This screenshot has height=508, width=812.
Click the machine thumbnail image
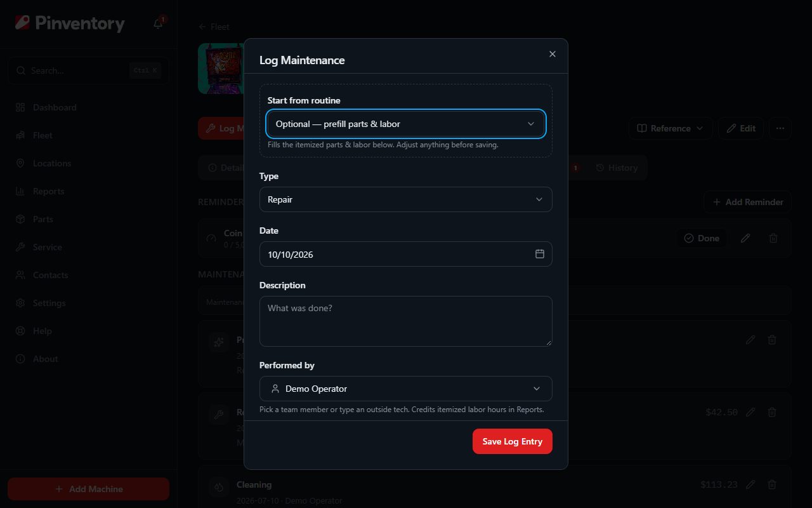[x=221, y=69]
